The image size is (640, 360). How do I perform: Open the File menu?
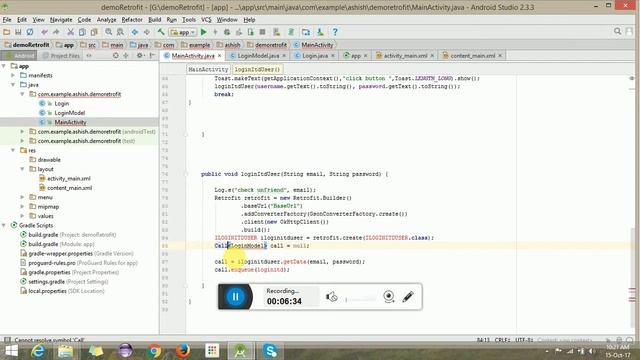(7, 20)
